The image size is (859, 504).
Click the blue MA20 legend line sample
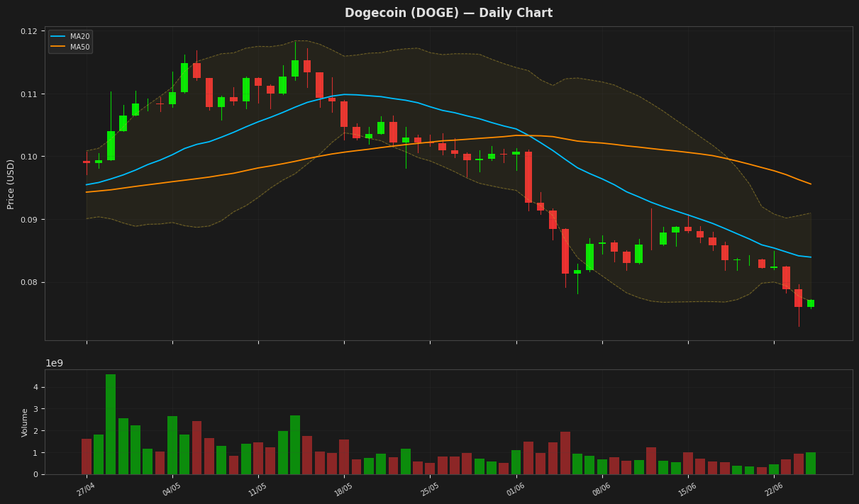point(58,36)
